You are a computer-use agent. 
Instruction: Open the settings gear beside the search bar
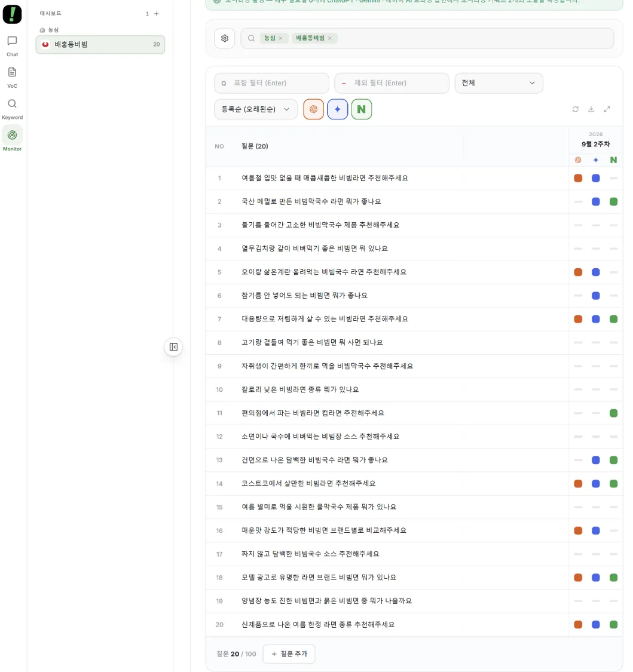(x=225, y=38)
